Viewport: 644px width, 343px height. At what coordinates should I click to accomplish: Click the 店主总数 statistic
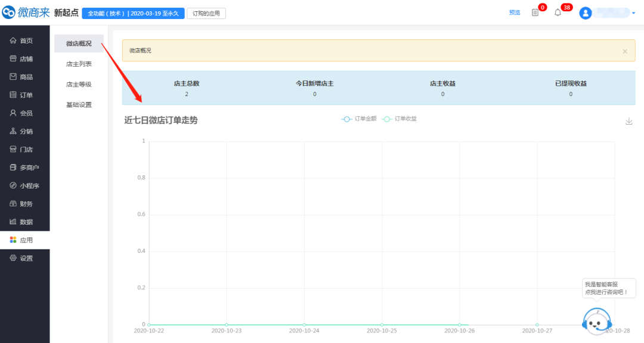[x=187, y=88]
